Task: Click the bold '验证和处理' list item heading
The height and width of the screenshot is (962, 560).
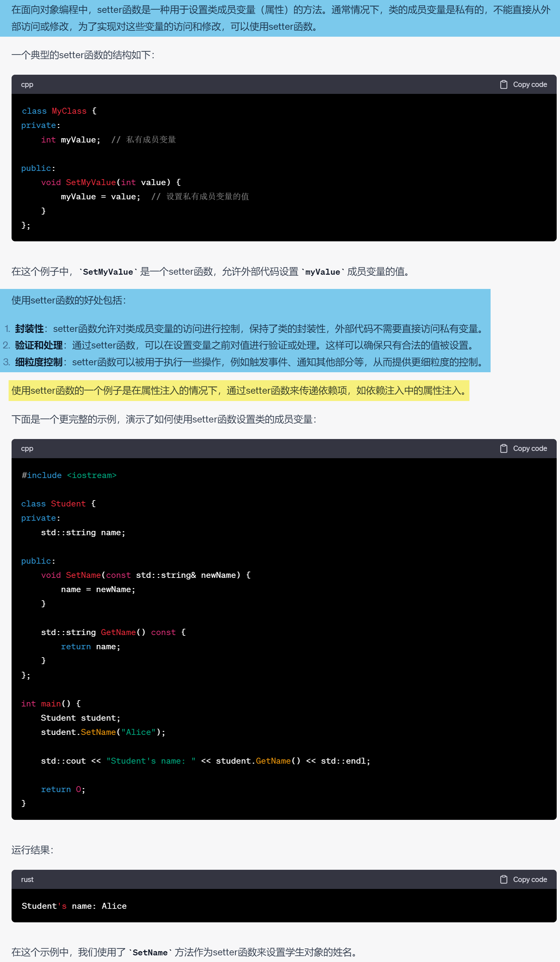Action: click(x=39, y=345)
